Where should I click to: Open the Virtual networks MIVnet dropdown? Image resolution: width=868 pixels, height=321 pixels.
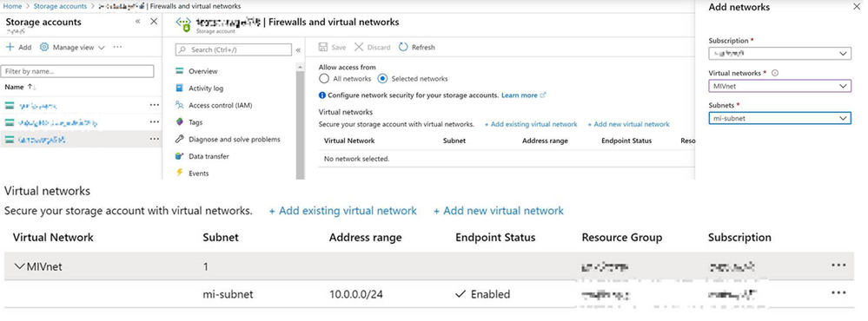click(779, 86)
